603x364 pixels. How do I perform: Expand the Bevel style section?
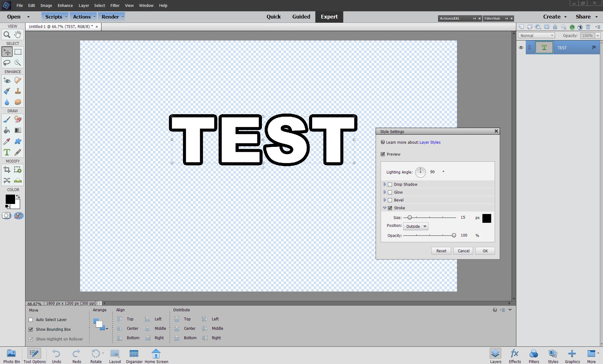385,200
